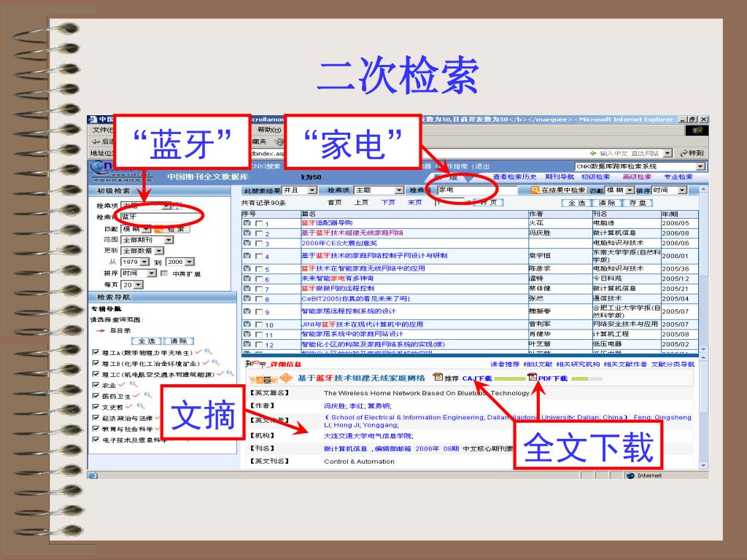This screenshot has height=560, width=747.
Task: Open the 期刊导航 tab
Action: (560, 176)
